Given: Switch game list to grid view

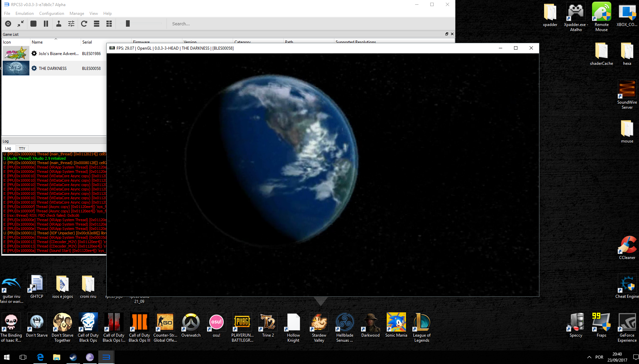Looking at the screenshot, I should pos(109,24).
